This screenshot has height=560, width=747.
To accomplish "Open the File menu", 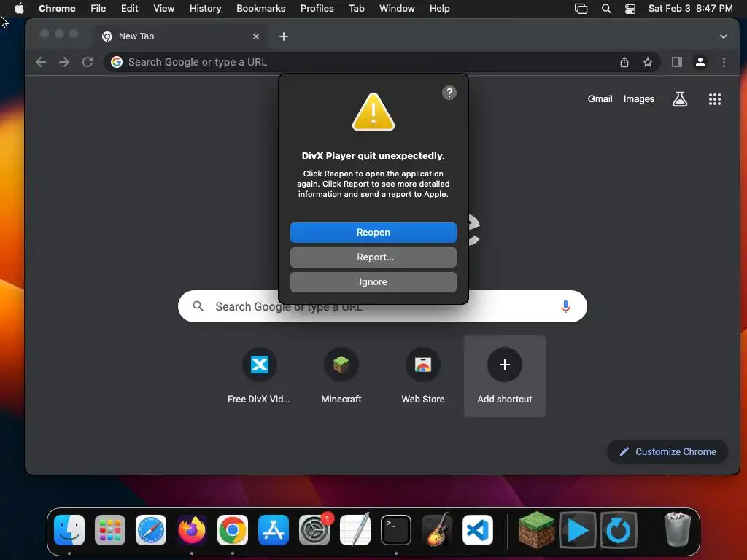I will tap(98, 8).
